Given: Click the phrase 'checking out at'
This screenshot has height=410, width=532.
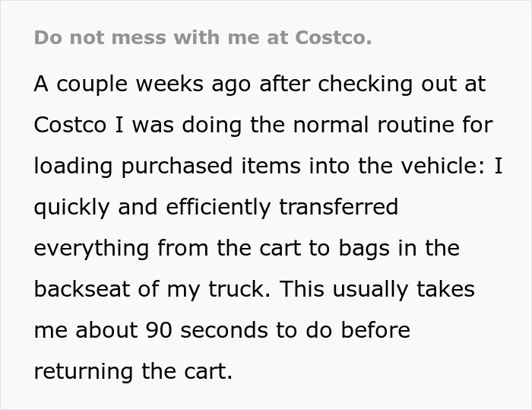Looking at the screenshot, I should coord(402,84).
